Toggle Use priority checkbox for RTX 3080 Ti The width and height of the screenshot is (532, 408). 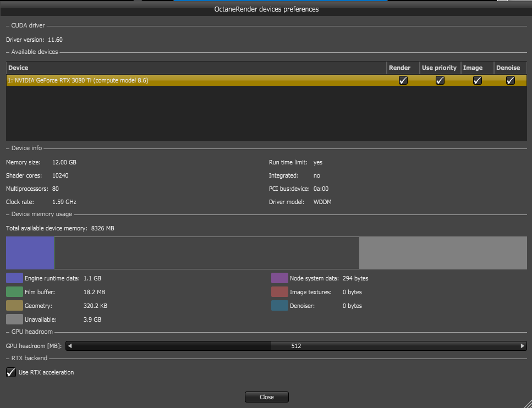coord(440,80)
